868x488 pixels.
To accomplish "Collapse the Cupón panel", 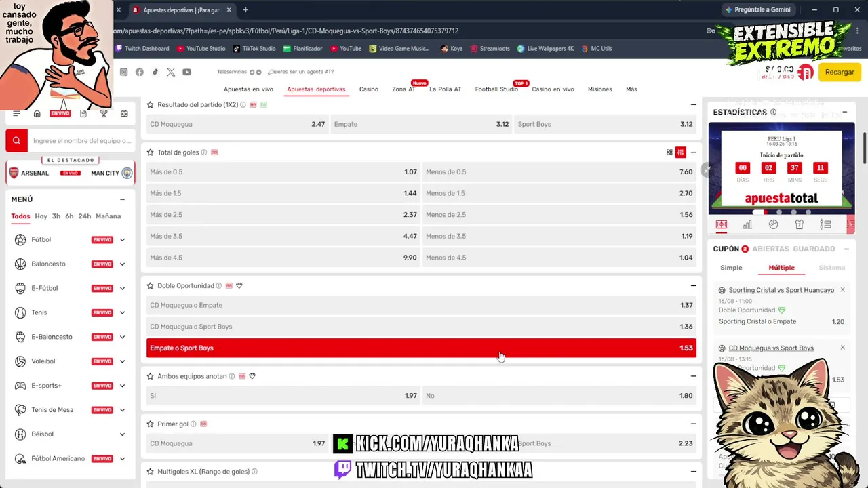I will 846,249.
